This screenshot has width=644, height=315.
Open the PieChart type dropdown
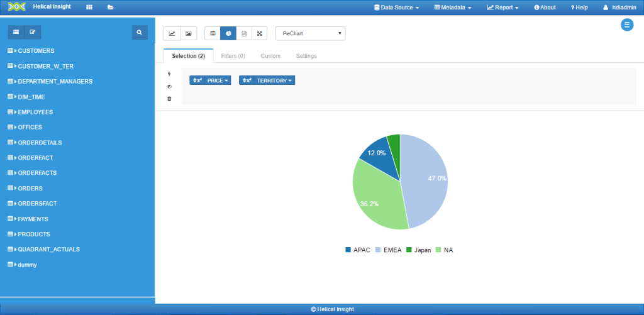click(310, 33)
